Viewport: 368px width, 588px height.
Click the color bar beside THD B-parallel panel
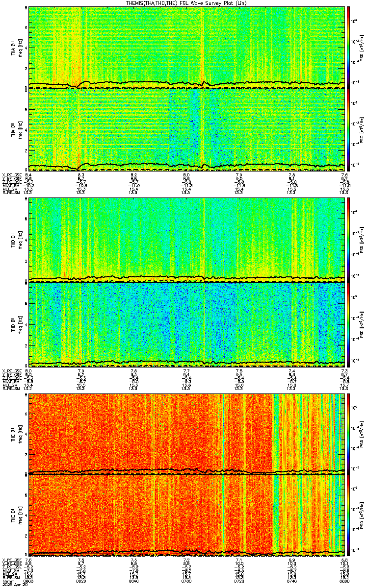(349, 323)
